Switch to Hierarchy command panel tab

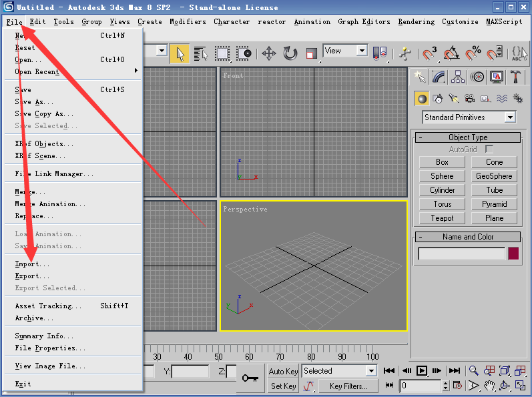pyautogui.click(x=458, y=77)
